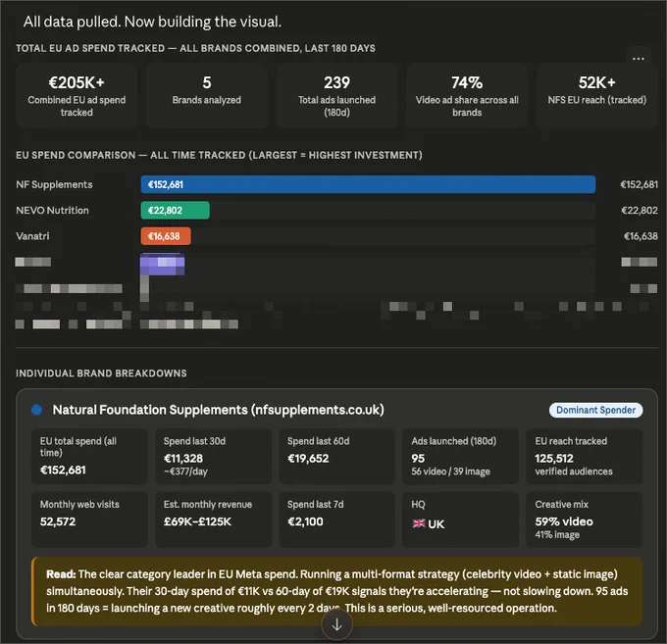Click the ~€377/day subtext
Image resolution: width=667 pixels, height=644 pixels.
(185, 471)
